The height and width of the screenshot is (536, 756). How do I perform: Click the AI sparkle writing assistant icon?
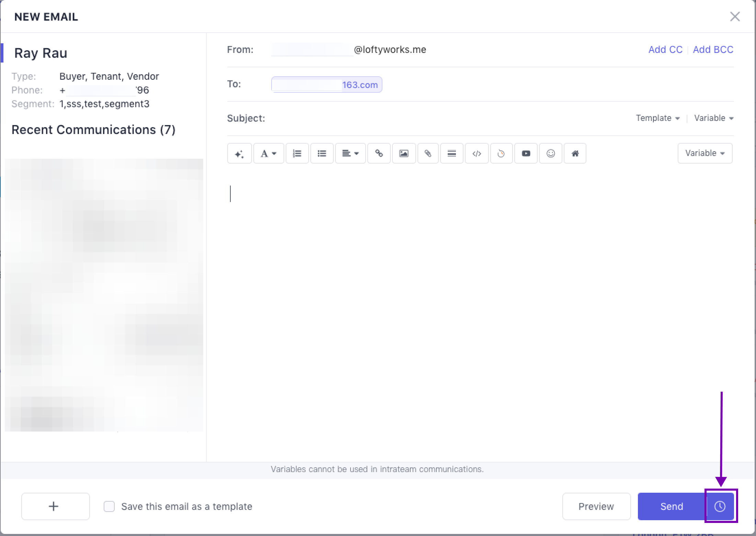click(x=239, y=153)
